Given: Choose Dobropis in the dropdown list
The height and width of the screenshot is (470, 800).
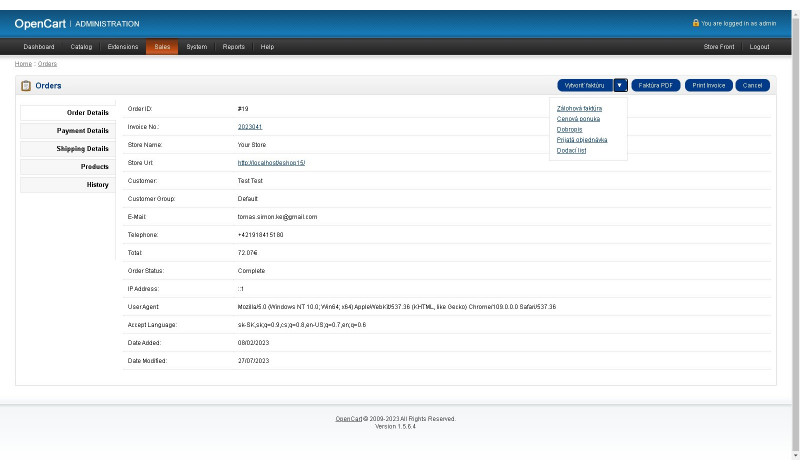Looking at the screenshot, I should click(x=569, y=130).
